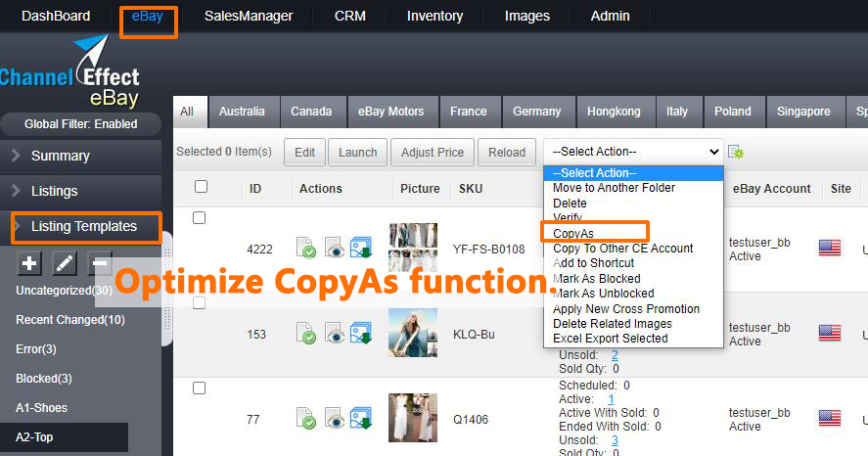Viewport: 868px width, 456px height.
Task: Click preview eye icon for row 153
Action: tap(334, 334)
